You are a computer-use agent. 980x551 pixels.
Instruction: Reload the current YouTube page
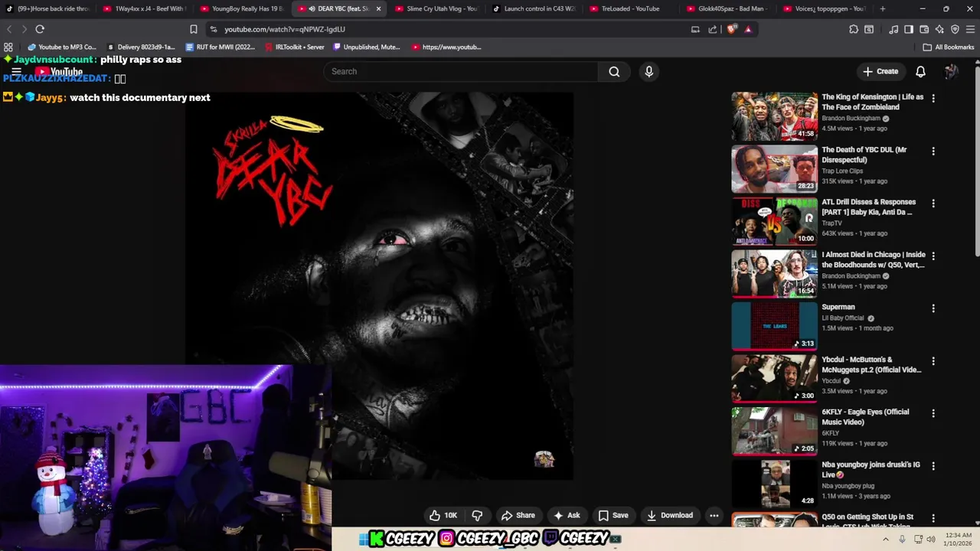40,29
